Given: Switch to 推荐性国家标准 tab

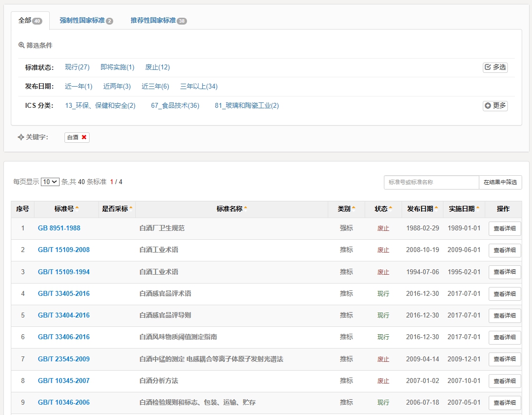Looking at the screenshot, I should [159, 21].
